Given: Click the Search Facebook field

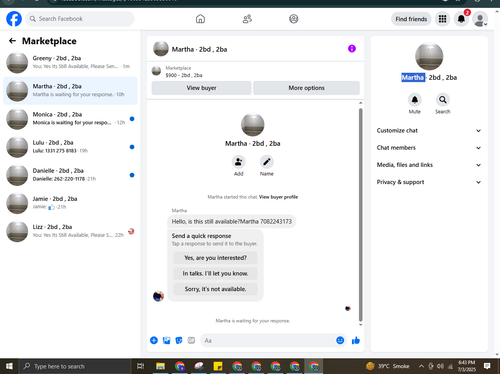Looking at the screenshot, I should [80, 19].
